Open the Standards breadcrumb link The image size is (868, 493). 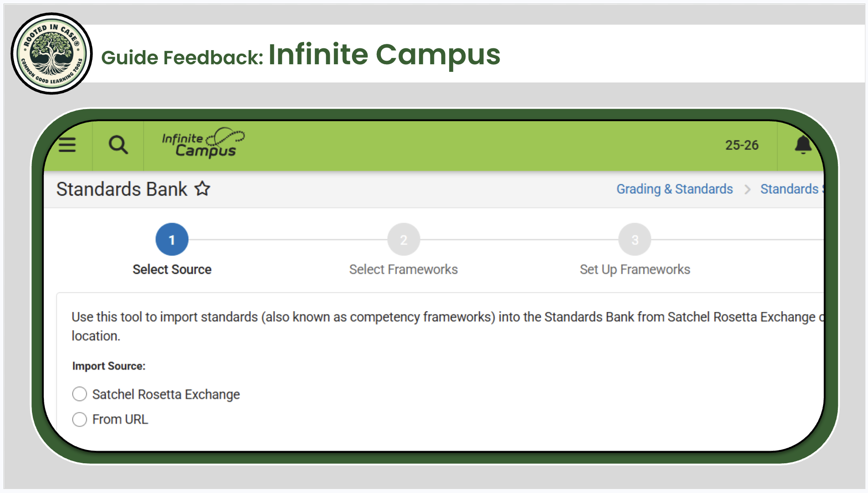click(792, 189)
